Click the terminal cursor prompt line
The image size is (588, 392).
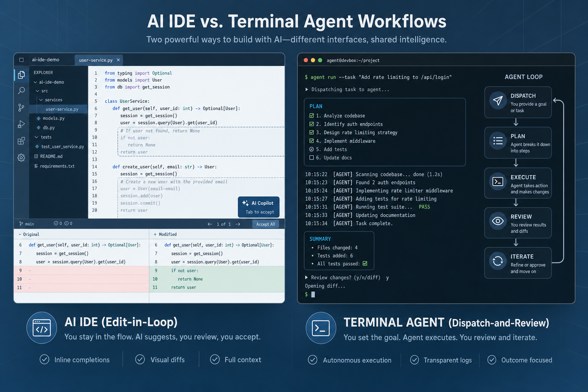(310, 294)
